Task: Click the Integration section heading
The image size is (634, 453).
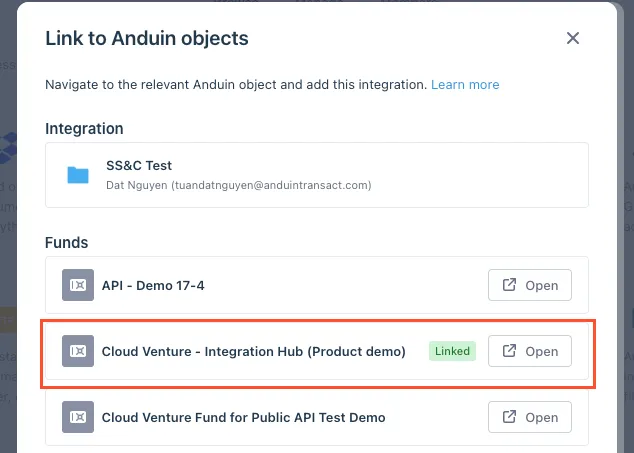Action: 84,129
